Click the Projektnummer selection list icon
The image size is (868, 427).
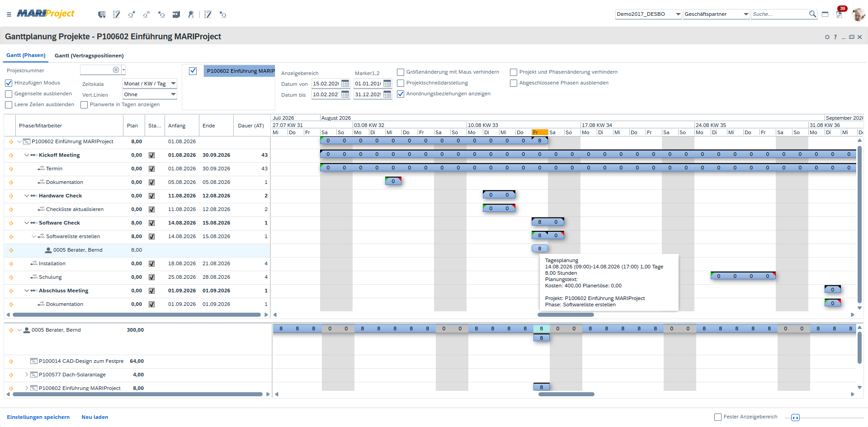click(116, 70)
